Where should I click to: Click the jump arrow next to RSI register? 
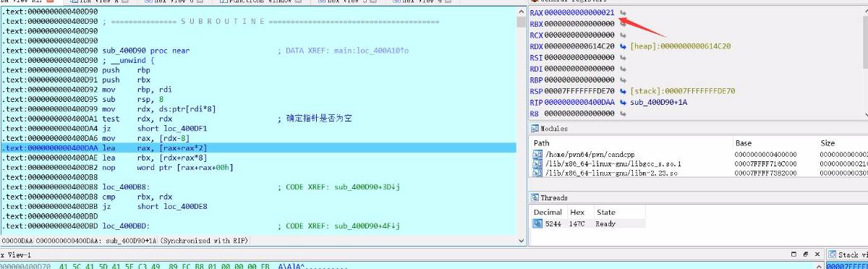(x=622, y=57)
